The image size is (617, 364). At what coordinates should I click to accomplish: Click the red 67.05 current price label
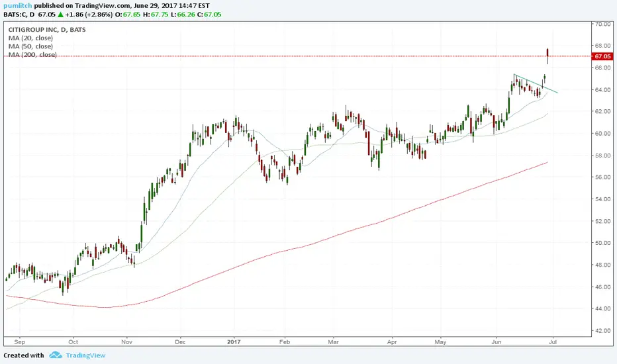pos(602,56)
